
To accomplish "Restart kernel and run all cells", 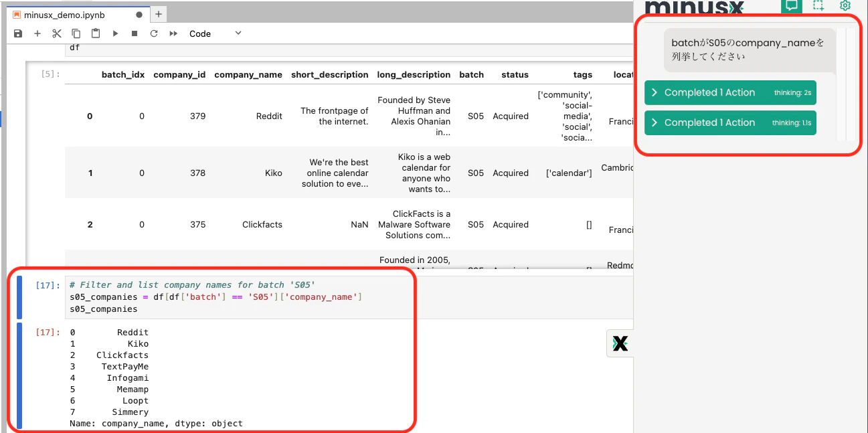I will [173, 33].
